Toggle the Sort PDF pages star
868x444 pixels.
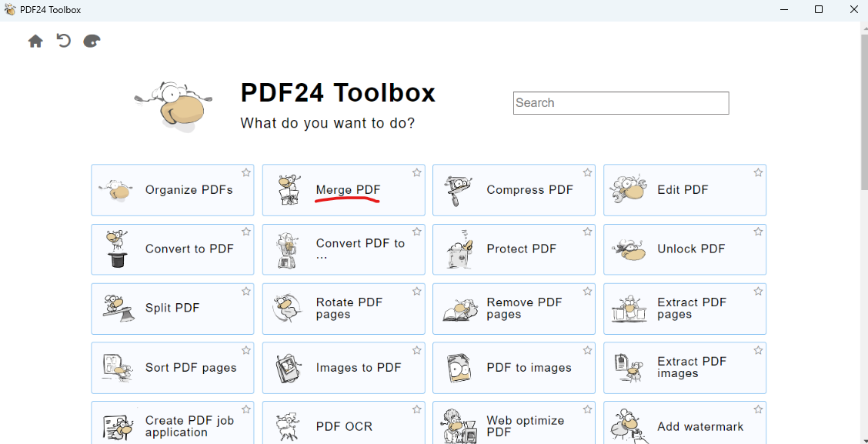(x=246, y=350)
